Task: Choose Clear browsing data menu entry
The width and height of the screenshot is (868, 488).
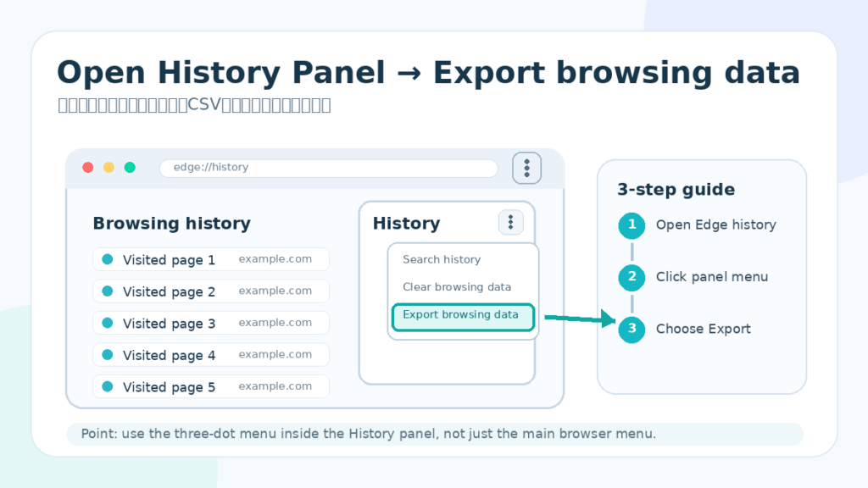Action: [x=457, y=287]
